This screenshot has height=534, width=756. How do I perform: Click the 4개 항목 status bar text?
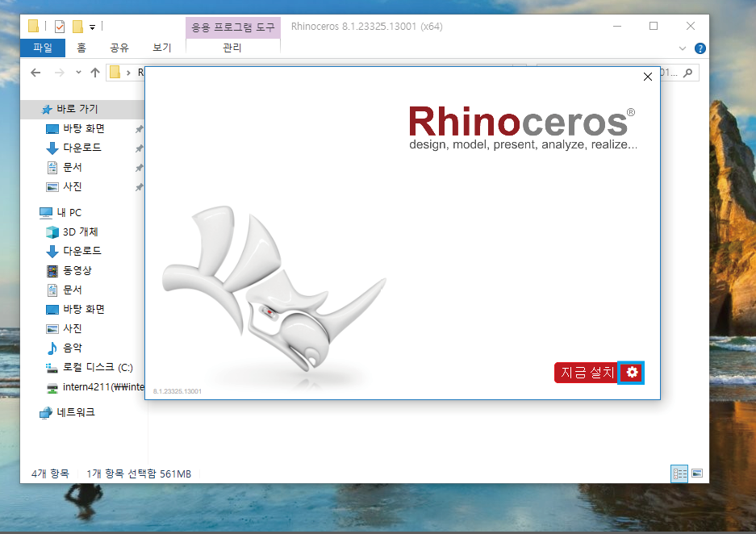click(x=50, y=474)
